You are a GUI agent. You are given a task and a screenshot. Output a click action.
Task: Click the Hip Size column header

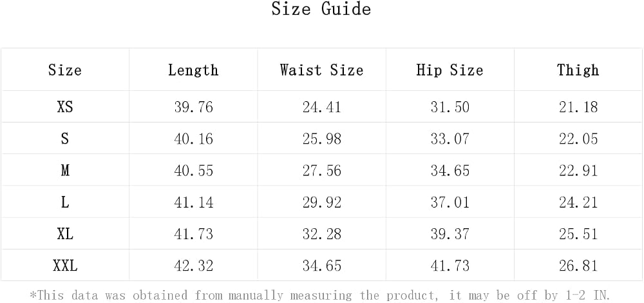(x=450, y=70)
